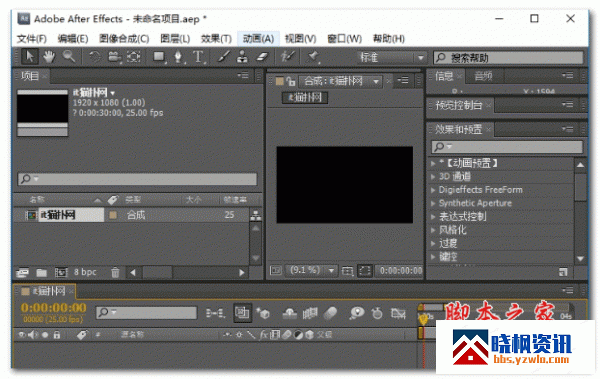600x379 pixels.
Task: Open the 效果(T) menu
Action: coord(216,39)
